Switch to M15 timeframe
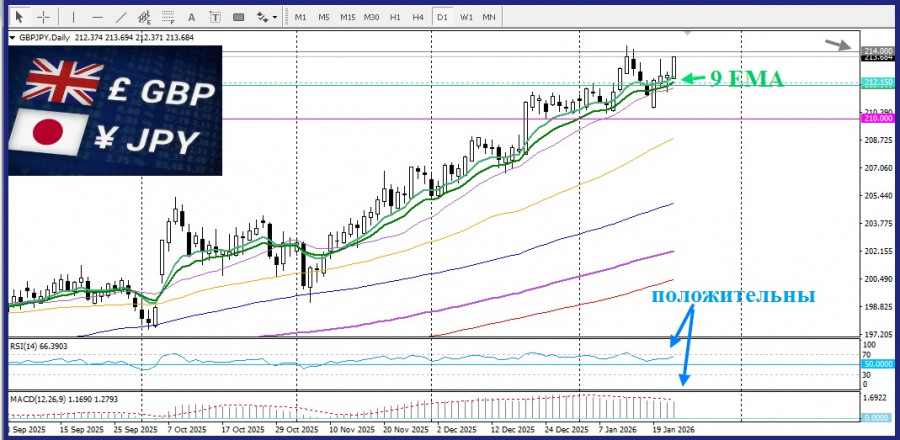The image size is (900, 440). click(347, 17)
